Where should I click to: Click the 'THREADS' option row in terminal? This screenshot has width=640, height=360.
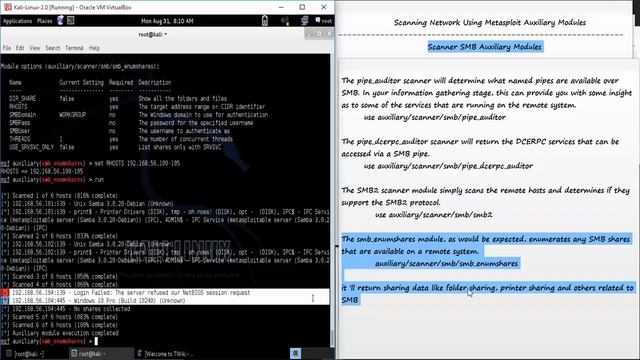[121, 139]
